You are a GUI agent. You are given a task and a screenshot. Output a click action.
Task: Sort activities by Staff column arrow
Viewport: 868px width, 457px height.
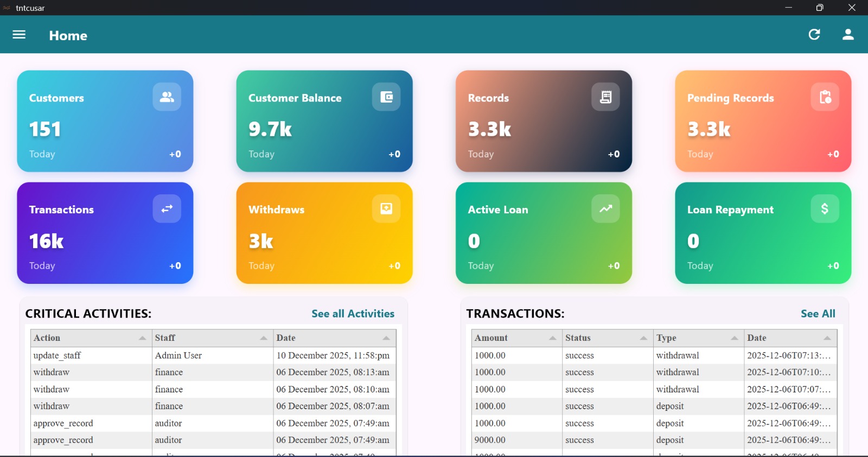264,338
